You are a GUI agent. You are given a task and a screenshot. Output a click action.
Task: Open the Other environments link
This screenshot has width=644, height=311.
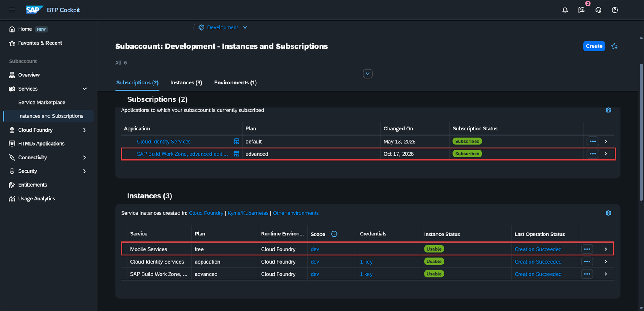[x=296, y=213]
